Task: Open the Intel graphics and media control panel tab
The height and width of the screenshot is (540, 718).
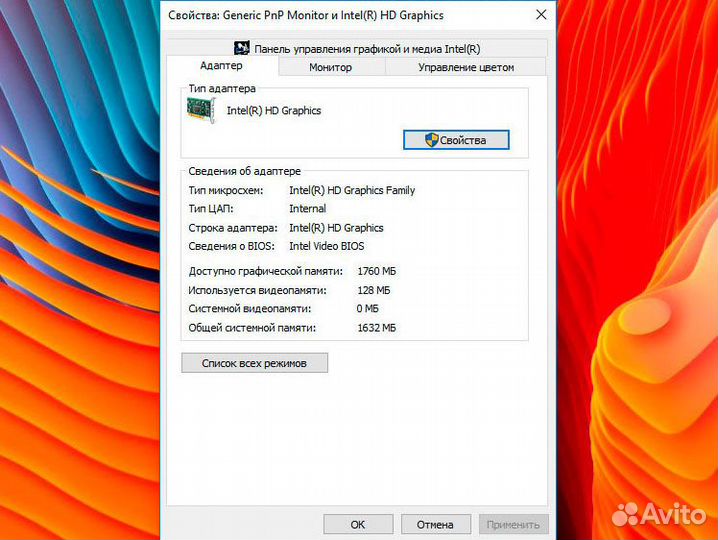Action: coord(357,48)
